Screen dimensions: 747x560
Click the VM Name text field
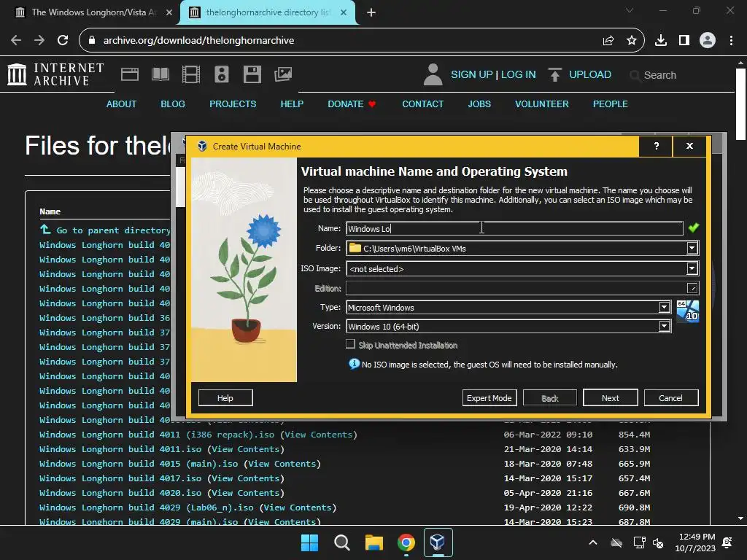tap(514, 228)
